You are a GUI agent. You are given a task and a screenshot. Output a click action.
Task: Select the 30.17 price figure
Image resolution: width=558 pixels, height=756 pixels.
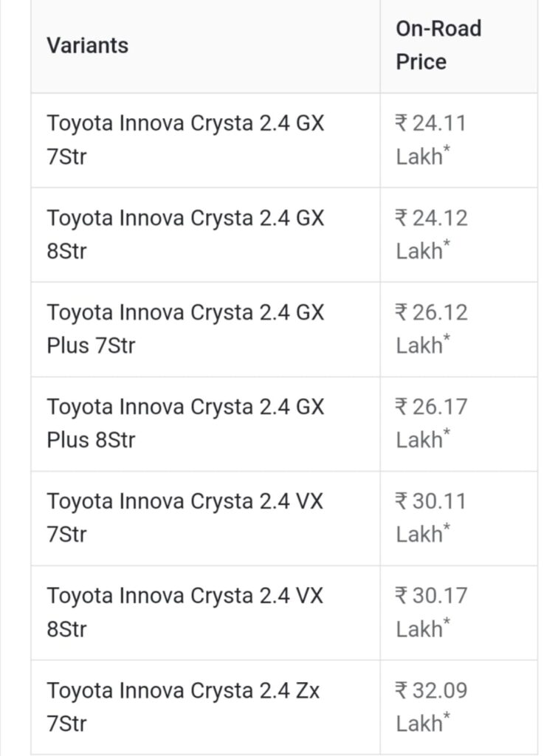pos(440,596)
